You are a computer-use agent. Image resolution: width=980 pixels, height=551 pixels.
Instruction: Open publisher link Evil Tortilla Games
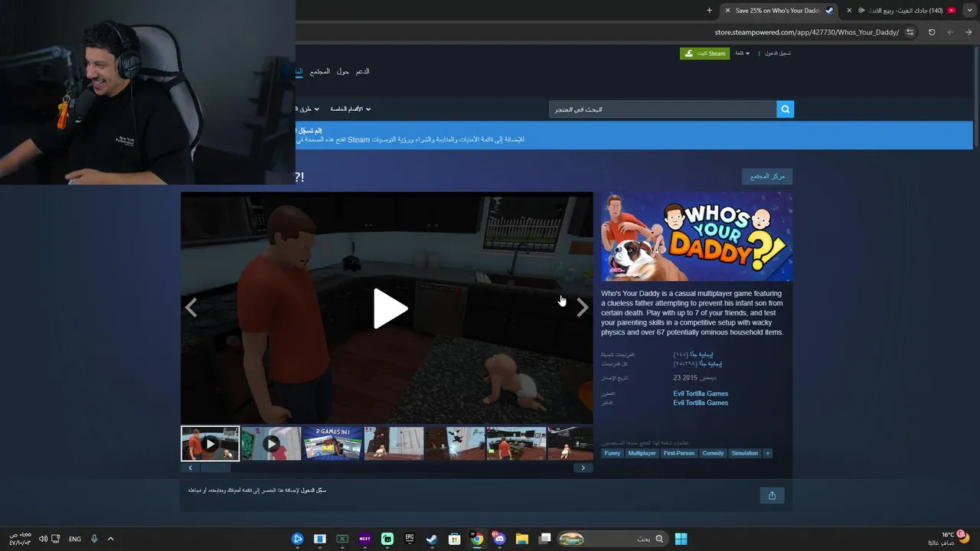(x=701, y=403)
